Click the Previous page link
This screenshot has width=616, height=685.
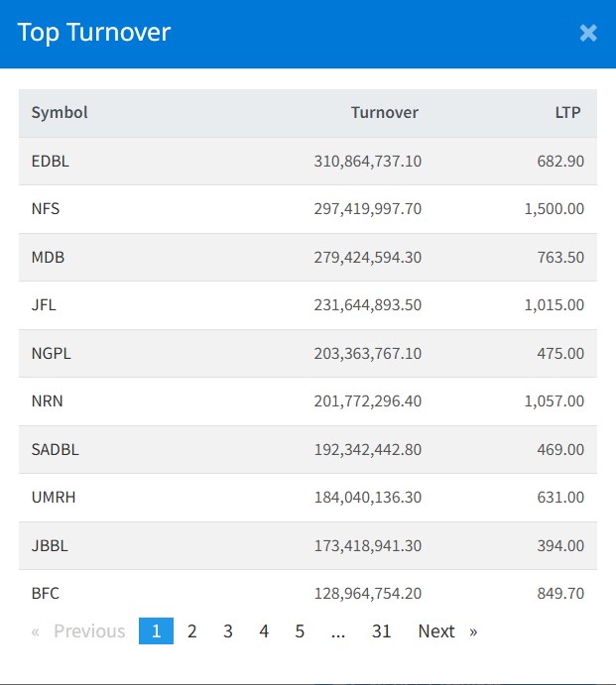point(78,631)
